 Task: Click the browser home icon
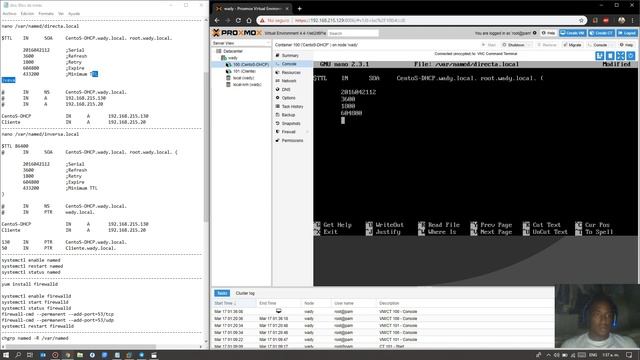249,20
